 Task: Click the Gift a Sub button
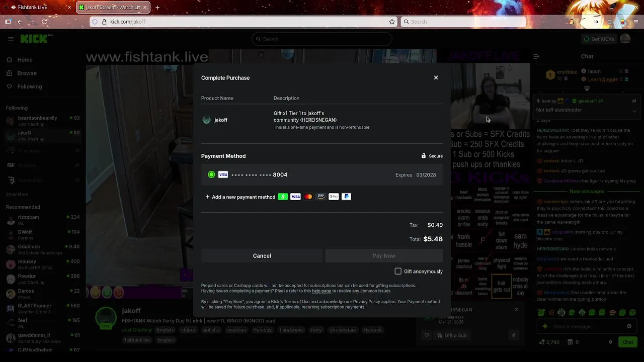click(x=452, y=335)
